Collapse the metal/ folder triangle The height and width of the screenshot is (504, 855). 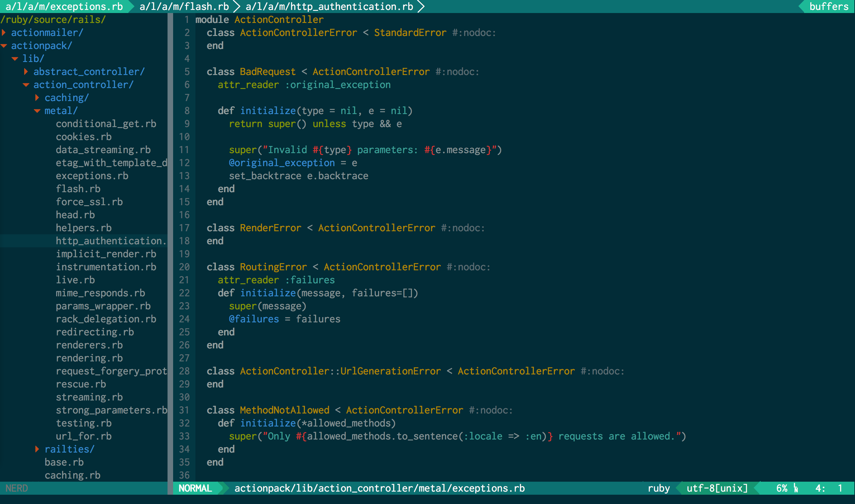tap(37, 111)
